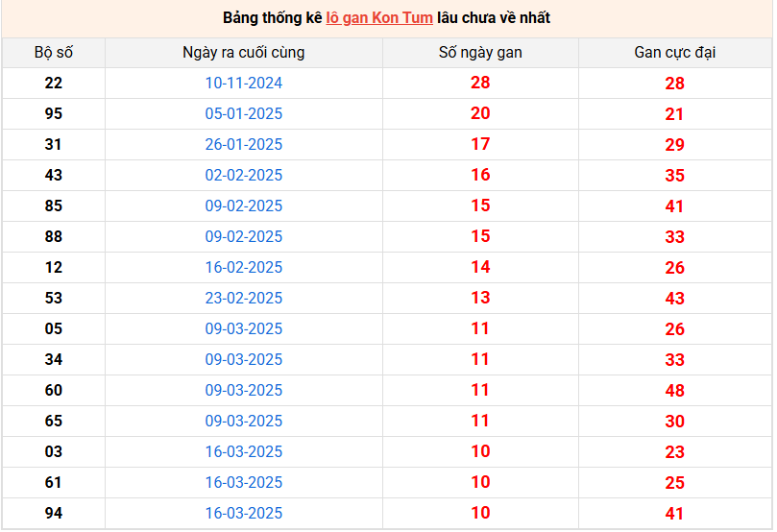
Task: Select number 22 in the Bộ số column
Action: tap(54, 84)
